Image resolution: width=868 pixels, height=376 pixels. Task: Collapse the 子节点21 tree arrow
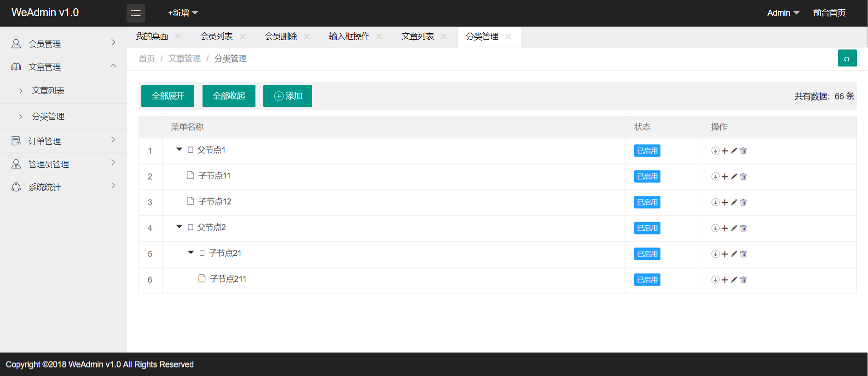[x=191, y=253]
